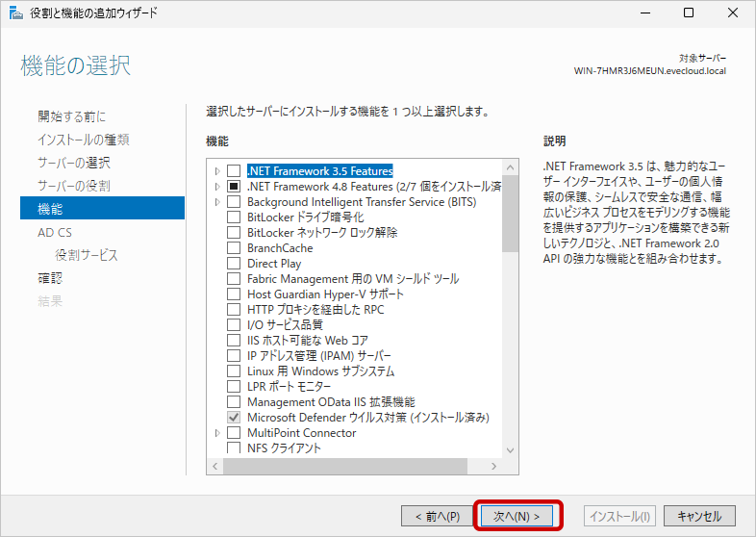Click the < 前へ(P) button
Viewport: 756px width, 537px height.
pos(437,517)
